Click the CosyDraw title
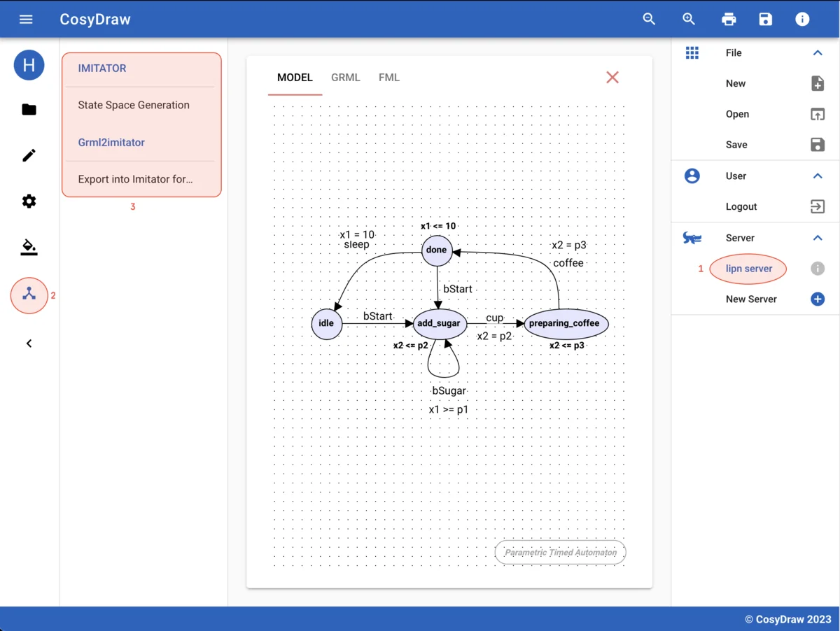This screenshot has height=631, width=840. point(95,20)
